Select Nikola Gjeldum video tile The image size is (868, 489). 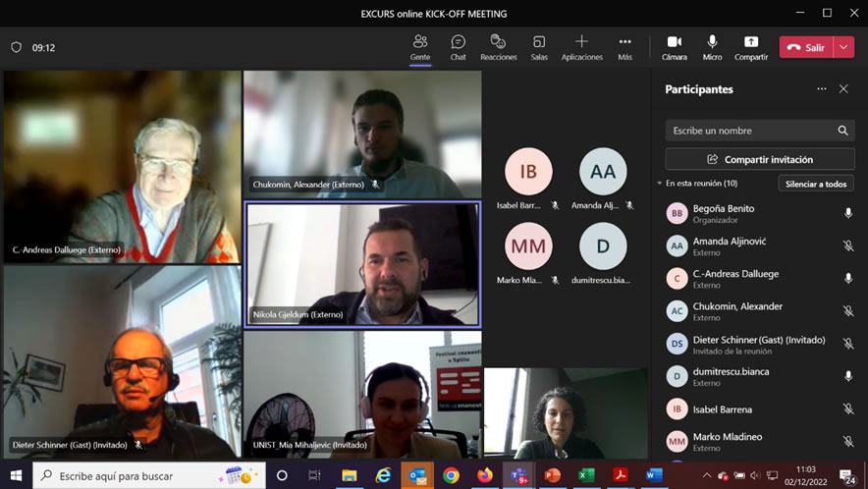pyautogui.click(x=362, y=265)
